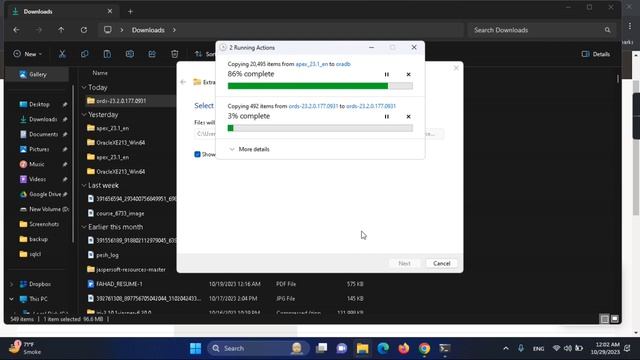This screenshot has width=640, height=360.
Task: Open the Sort menu in the toolbar
Action: 205,54
